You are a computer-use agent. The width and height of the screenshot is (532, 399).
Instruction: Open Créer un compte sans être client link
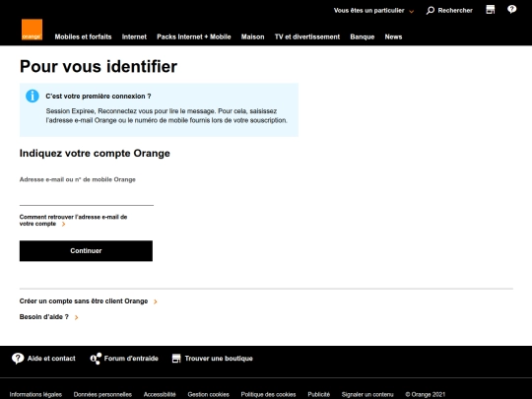click(x=84, y=301)
